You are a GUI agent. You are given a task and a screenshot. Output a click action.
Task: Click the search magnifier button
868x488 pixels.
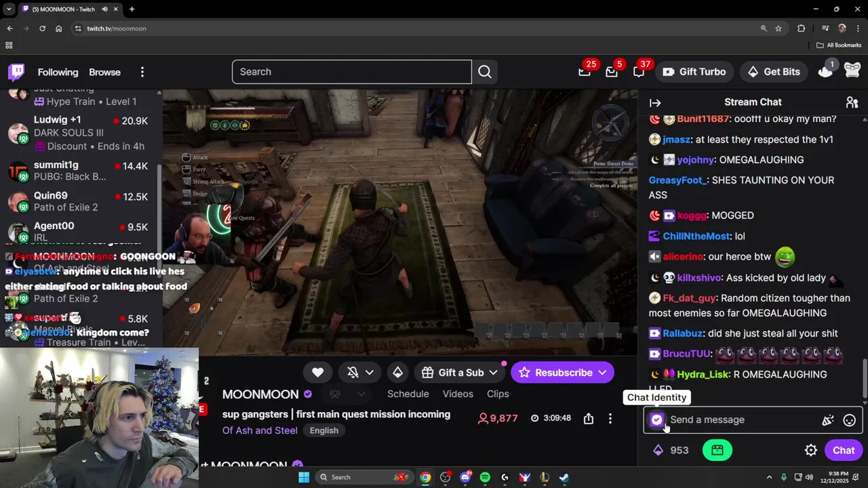click(485, 72)
